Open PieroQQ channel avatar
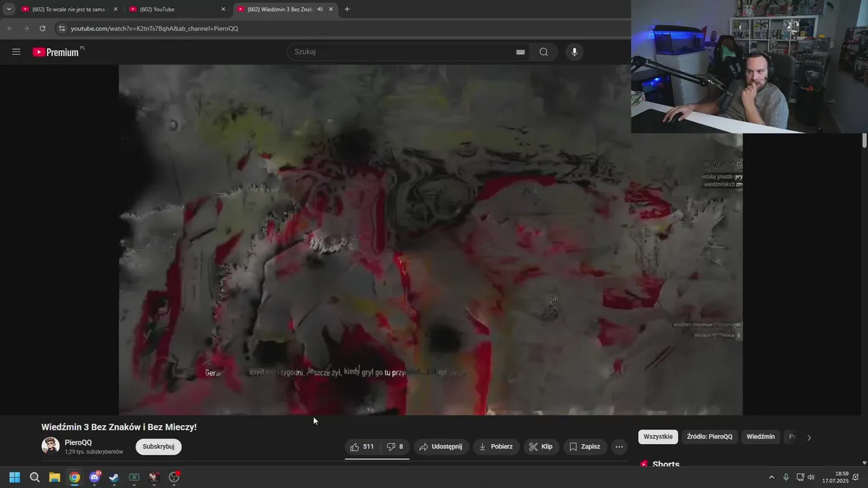Viewport: 868px width, 488px height. (x=50, y=445)
